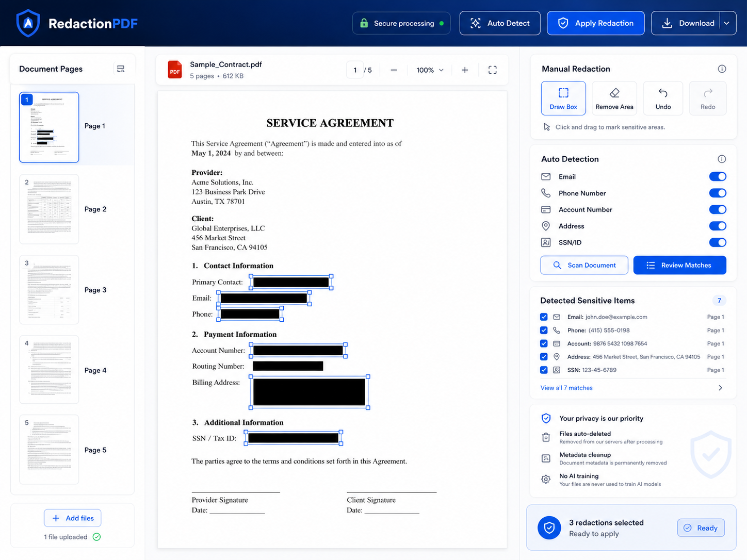Select the Email redaction box in document

click(x=264, y=298)
